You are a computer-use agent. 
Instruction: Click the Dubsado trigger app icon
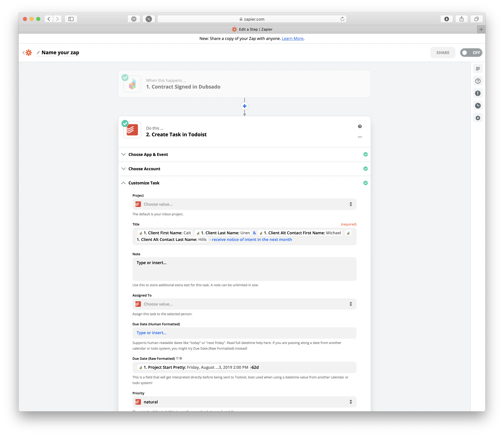click(132, 84)
